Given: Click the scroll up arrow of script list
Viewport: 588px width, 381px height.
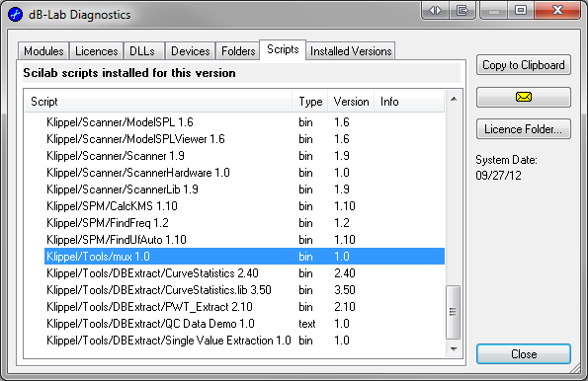Looking at the screenshot, I should click(454, 100).
